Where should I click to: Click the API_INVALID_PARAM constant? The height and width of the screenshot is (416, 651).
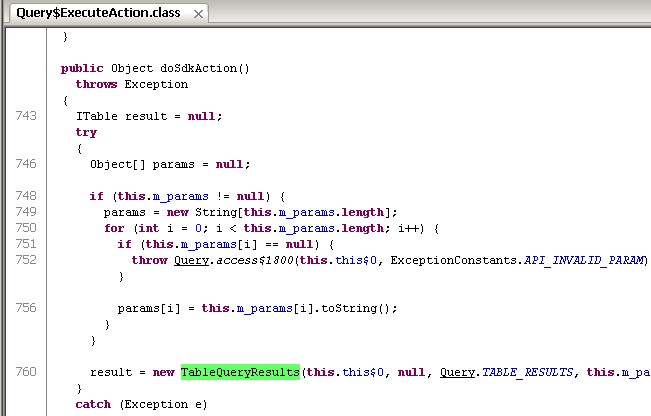(586, 260)
